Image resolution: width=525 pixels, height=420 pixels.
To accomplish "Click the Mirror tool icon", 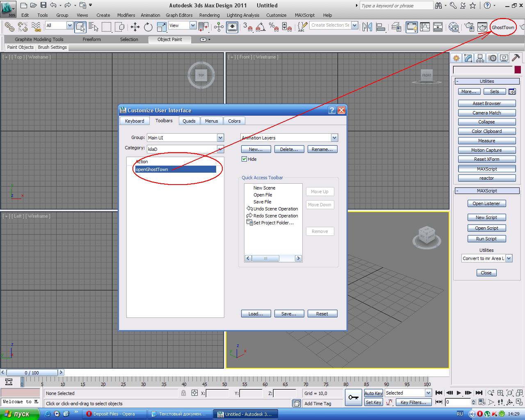I will [x=367, y=27].
